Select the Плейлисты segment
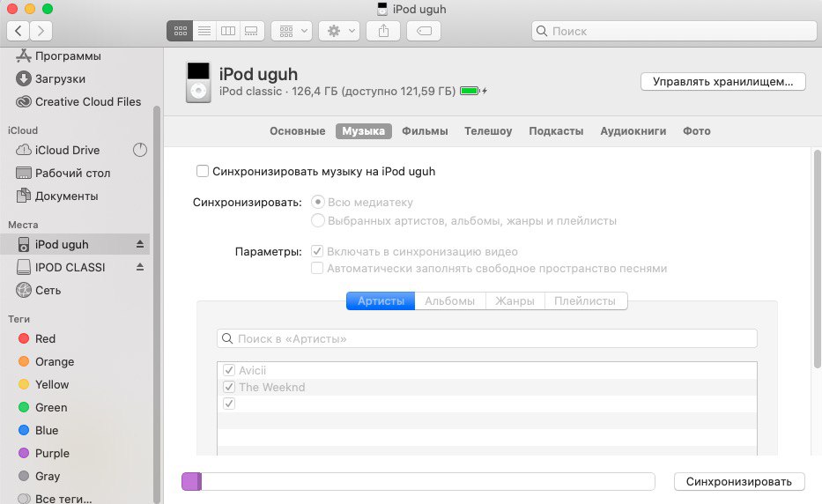Image resolution: width=822 pixels, height=504 pixels. coord(585,301)
